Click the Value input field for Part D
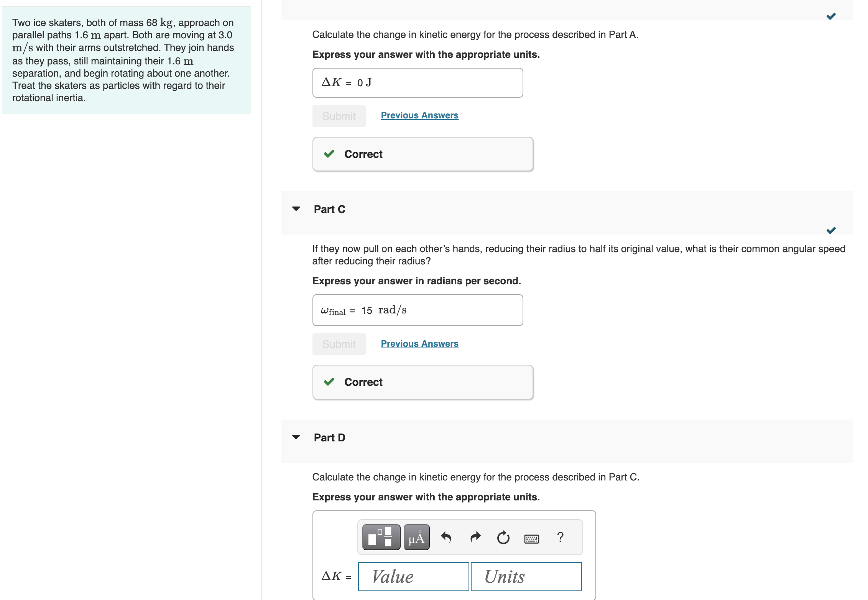Screen dimensions: 868x600 (413, 576)
